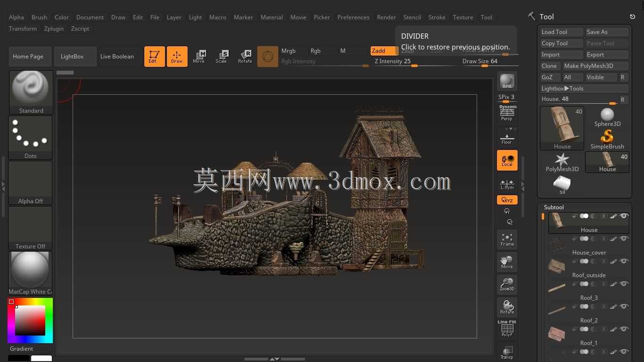Screen dimensions: 644x362
Task: Adjust the Draw Size slider
Action: coord(489,62)
